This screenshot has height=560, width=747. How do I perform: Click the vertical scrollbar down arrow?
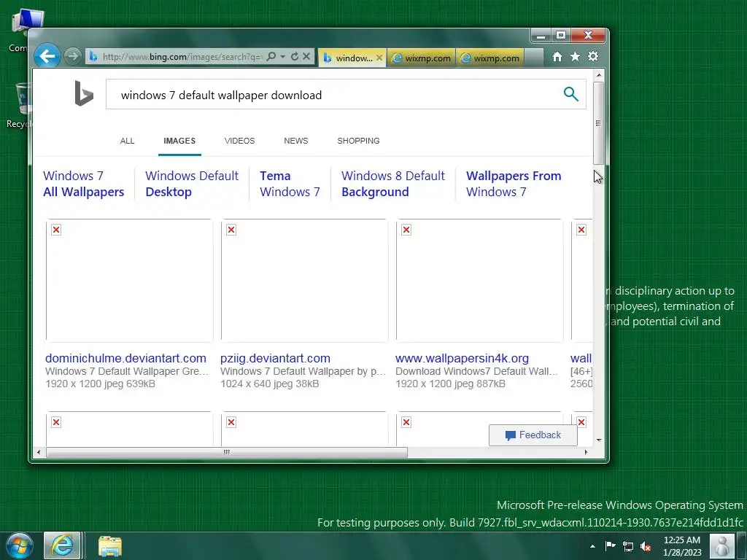tap(599, 440)
